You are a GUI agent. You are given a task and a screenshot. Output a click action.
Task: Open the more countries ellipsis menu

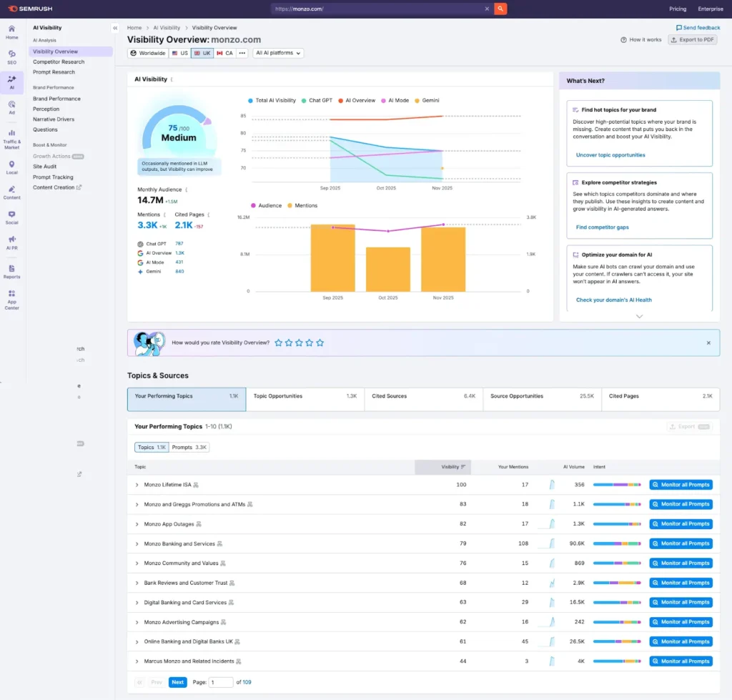coord(242,53)
